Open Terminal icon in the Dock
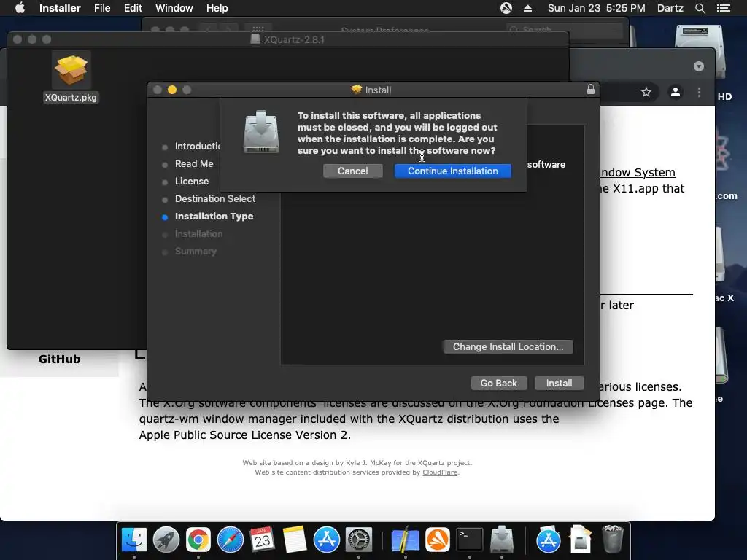The image size is (747, 560). pyautogui.click(x=470, y=540)
